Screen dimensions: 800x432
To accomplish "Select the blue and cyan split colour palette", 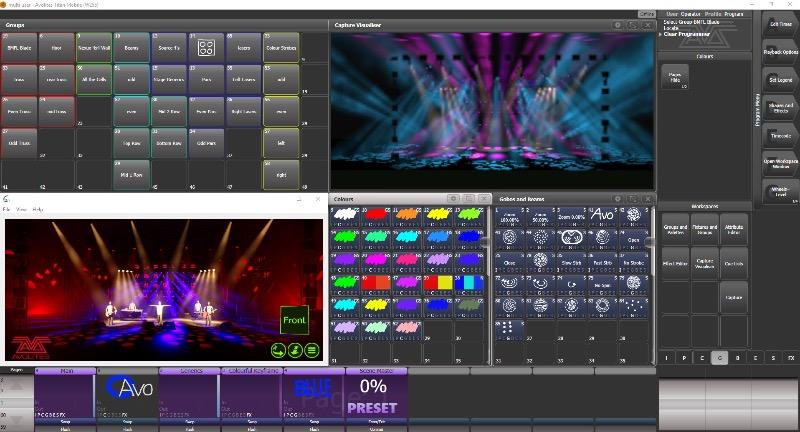I will pos(469,284).
